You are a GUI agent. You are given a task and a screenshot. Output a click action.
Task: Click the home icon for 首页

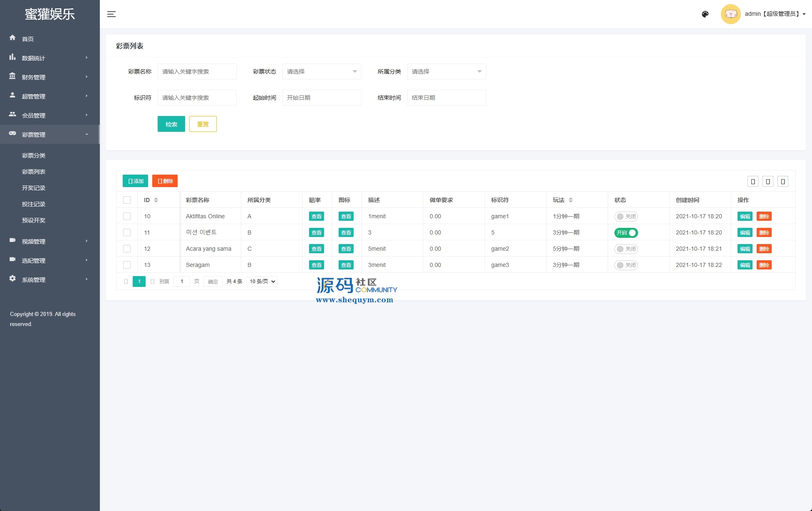coord(12,38)
